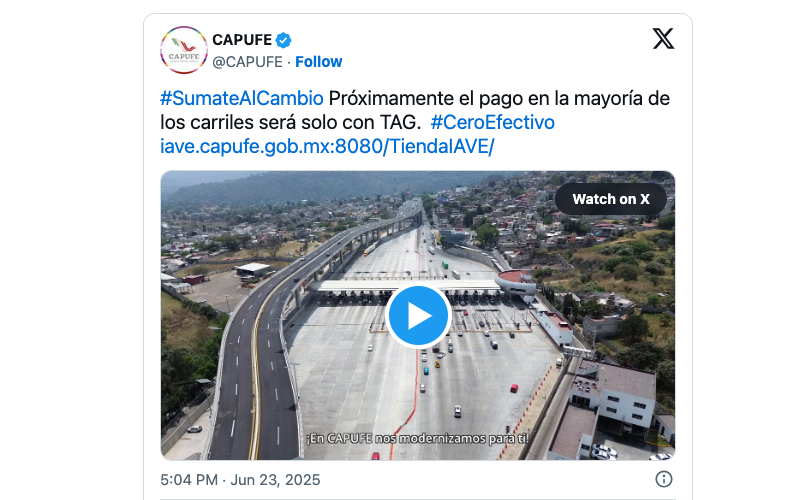Click the tweet text about pago con TAG
Image resolution: width=803 pixels, height=500 pixels.
pyautogui.click(x=415, y=110)
